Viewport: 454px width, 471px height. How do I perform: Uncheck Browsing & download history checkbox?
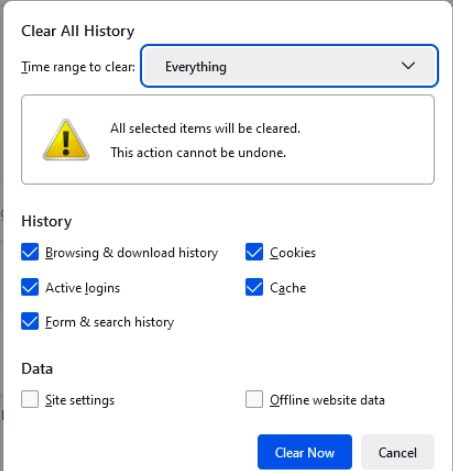tap(30, 252)
